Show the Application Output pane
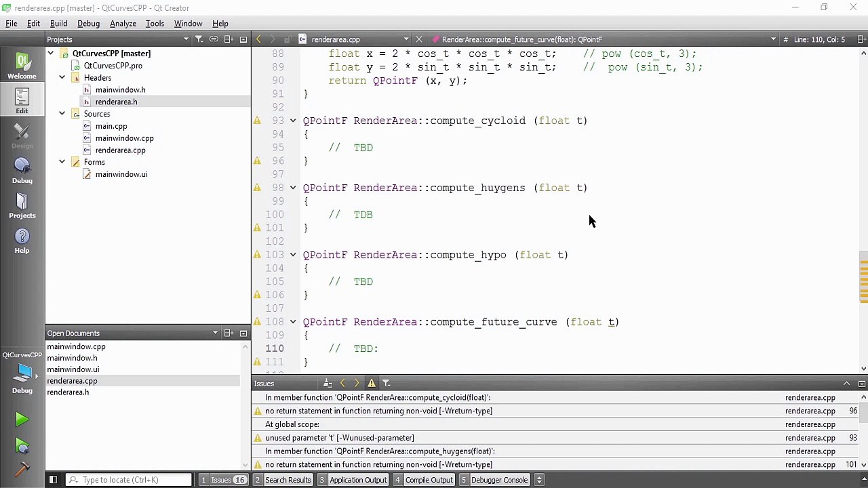This screenshot has height=488, width=868. [x=353, y=480]
